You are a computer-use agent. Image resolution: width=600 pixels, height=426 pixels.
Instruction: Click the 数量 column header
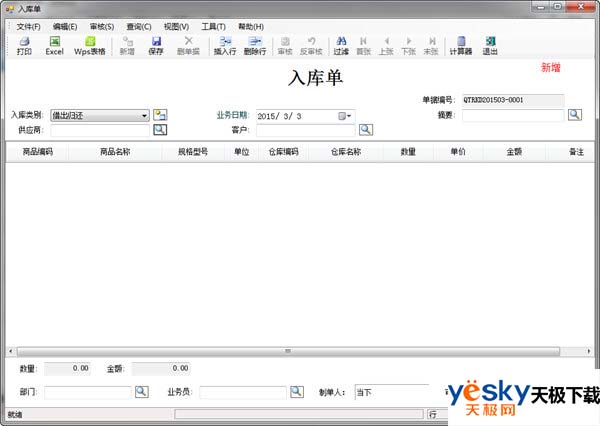[408, 152]
